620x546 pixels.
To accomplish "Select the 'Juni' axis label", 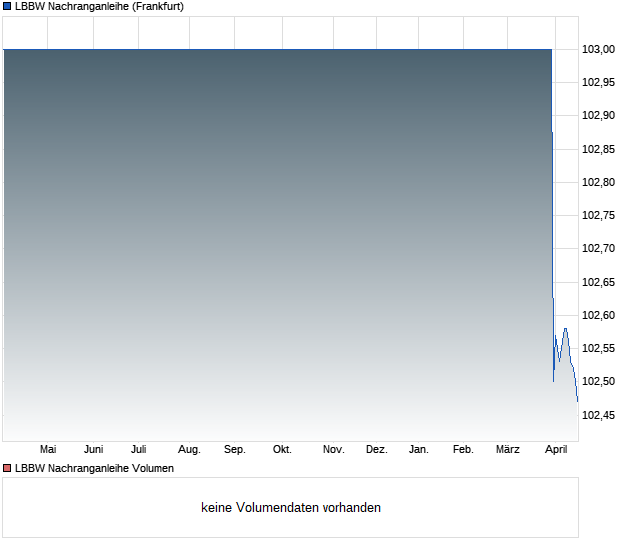I will pyautogui.click(x=93, y=450).
